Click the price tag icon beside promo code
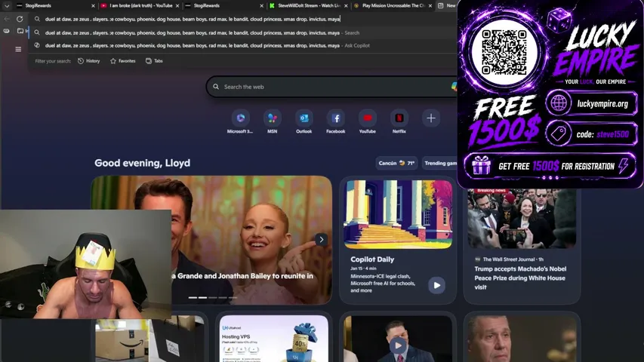Image resolution: width=644 pixels, height=362 pixels. 559,133
